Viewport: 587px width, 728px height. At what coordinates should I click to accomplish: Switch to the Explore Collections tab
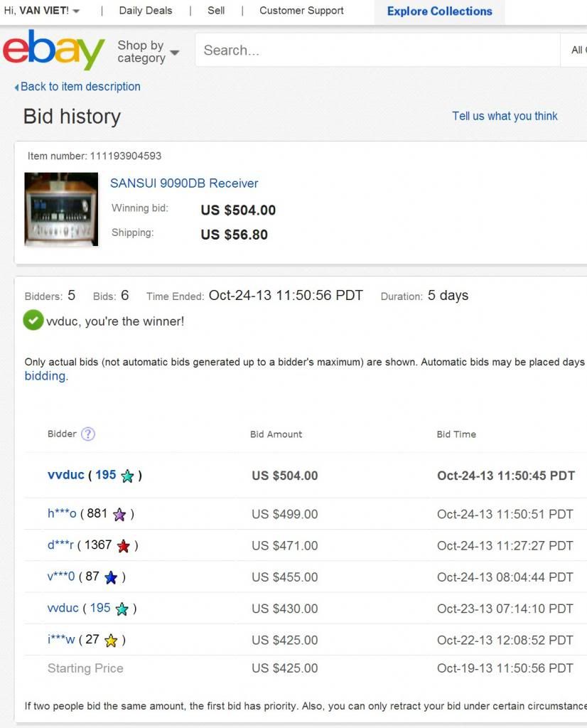[x=439, y=11]
